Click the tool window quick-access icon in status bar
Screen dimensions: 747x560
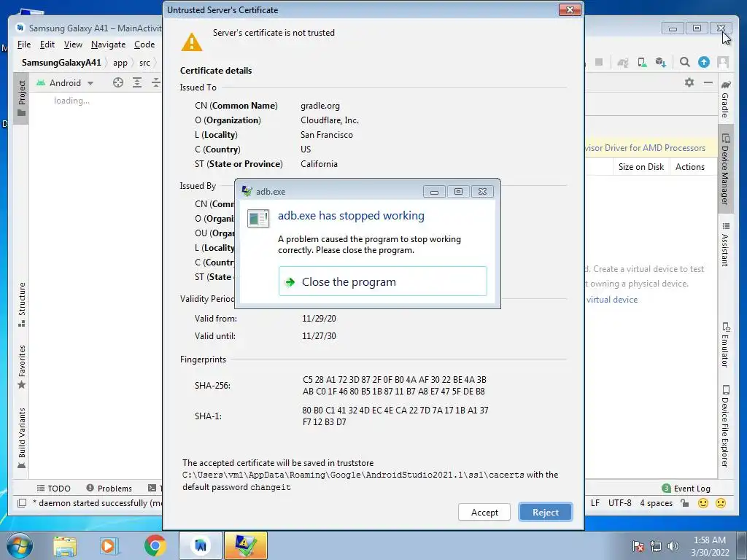[x=21, y=503]
